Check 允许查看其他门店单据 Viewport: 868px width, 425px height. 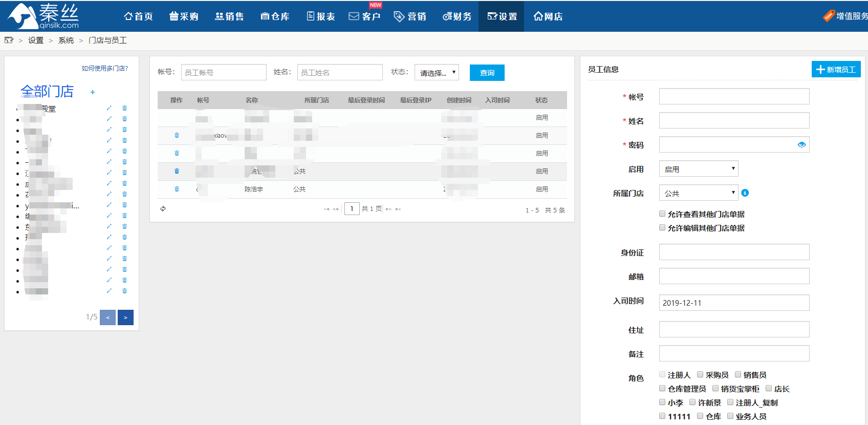(662, 214)
